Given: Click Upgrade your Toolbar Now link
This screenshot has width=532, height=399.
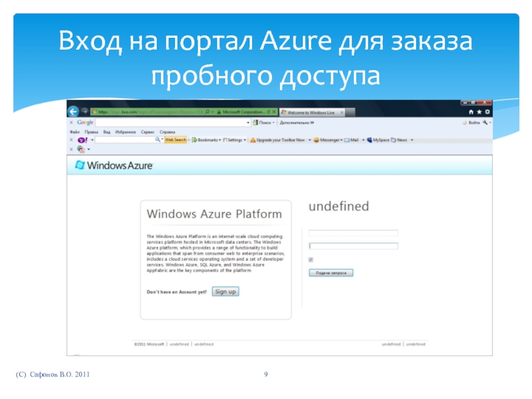Looking at the screenshot, I should (281, 140).
